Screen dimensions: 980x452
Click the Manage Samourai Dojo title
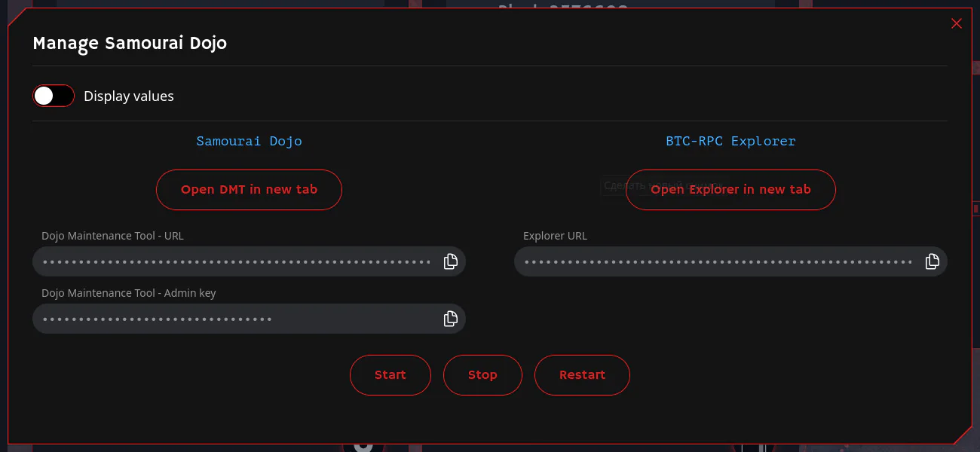pos(130,43)
